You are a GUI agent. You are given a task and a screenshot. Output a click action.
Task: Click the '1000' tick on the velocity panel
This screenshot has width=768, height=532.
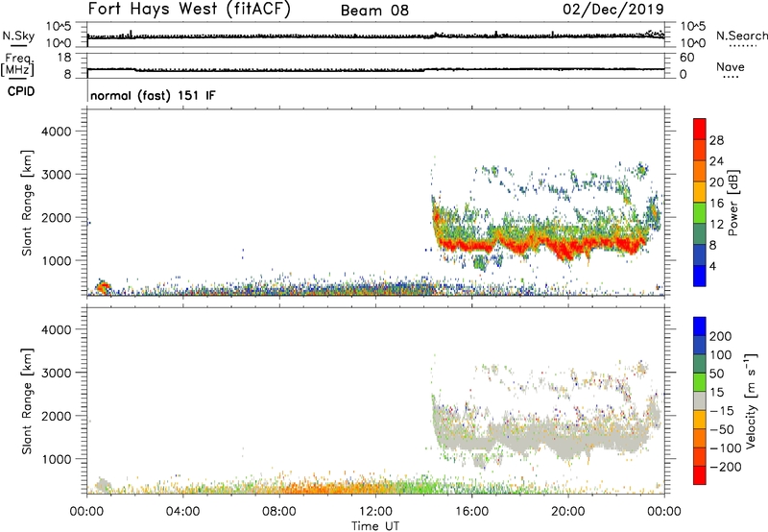(x=56, y=459)
